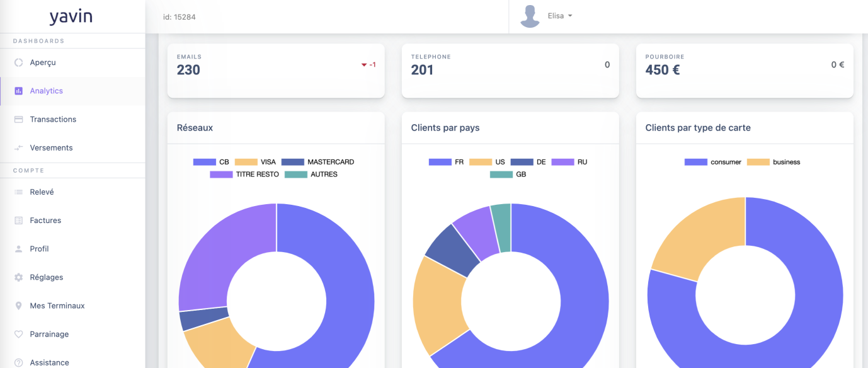This screenshot has height=368, width=868.
Task: Toggle the FR legend entry
Action: (446, 162)
